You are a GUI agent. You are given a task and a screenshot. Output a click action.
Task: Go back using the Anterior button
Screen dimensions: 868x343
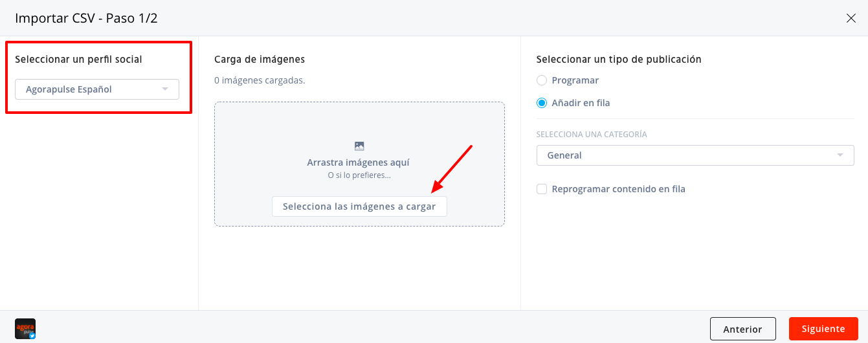(742, 329)
